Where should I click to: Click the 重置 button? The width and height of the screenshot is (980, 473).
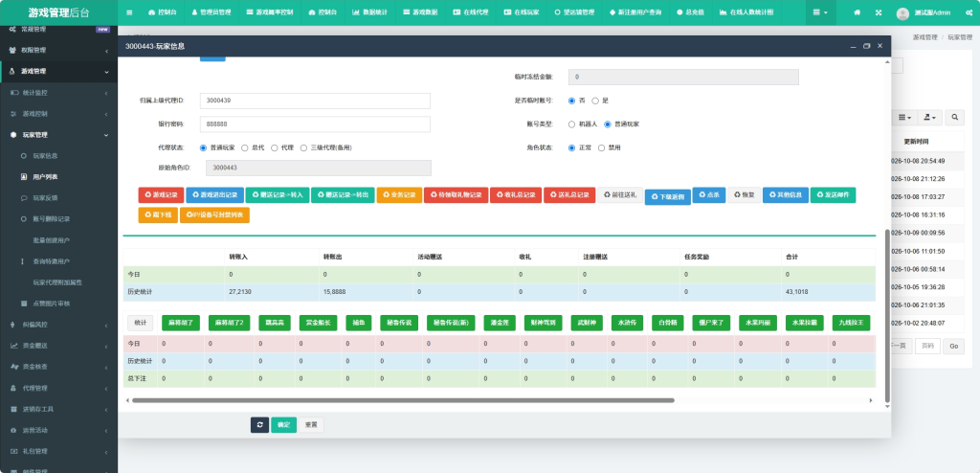coord(311,425)
